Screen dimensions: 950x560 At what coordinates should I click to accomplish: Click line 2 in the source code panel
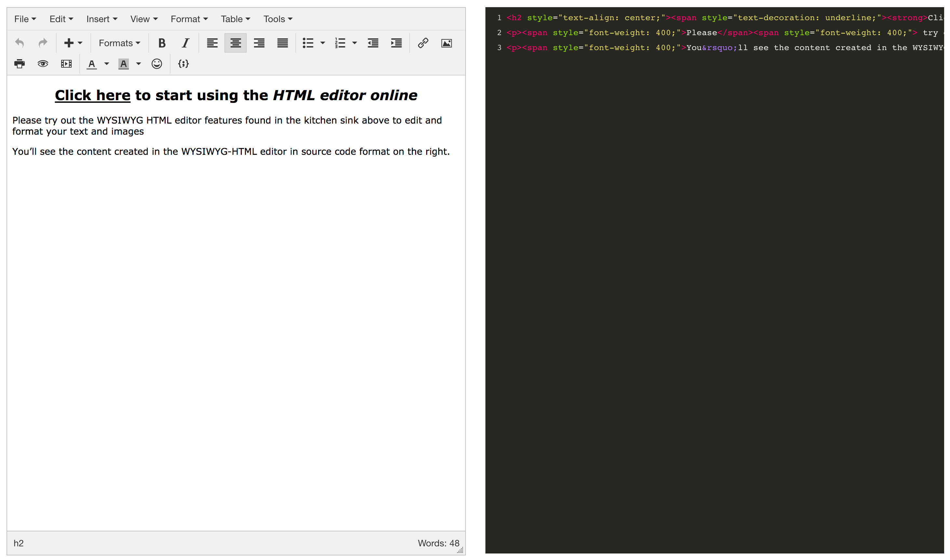(x=717, y=33)
